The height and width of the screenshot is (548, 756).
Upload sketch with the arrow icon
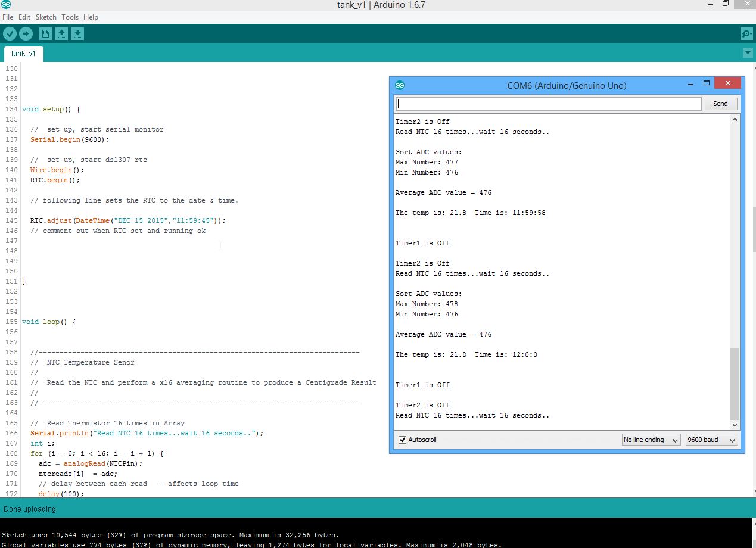pyautogui.click(x=26, y=33)
